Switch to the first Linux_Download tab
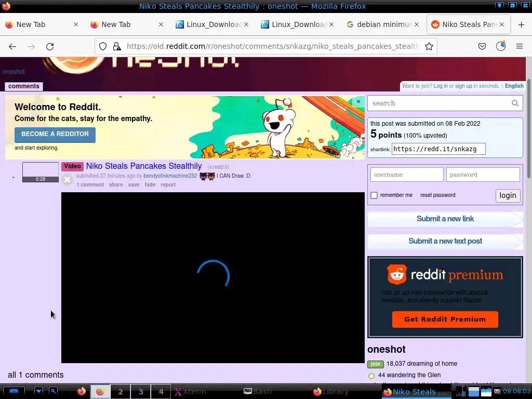The image size is (532, 399). [212, 24]
